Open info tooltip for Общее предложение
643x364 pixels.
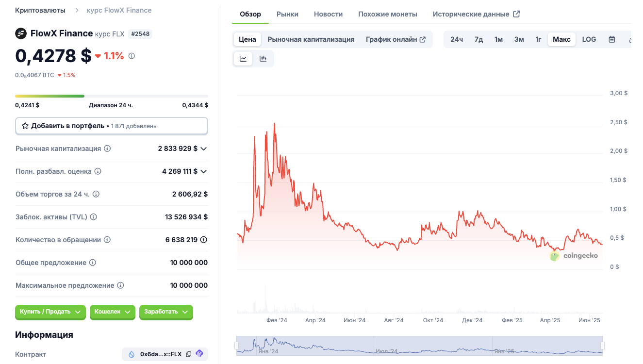point(93,263)
